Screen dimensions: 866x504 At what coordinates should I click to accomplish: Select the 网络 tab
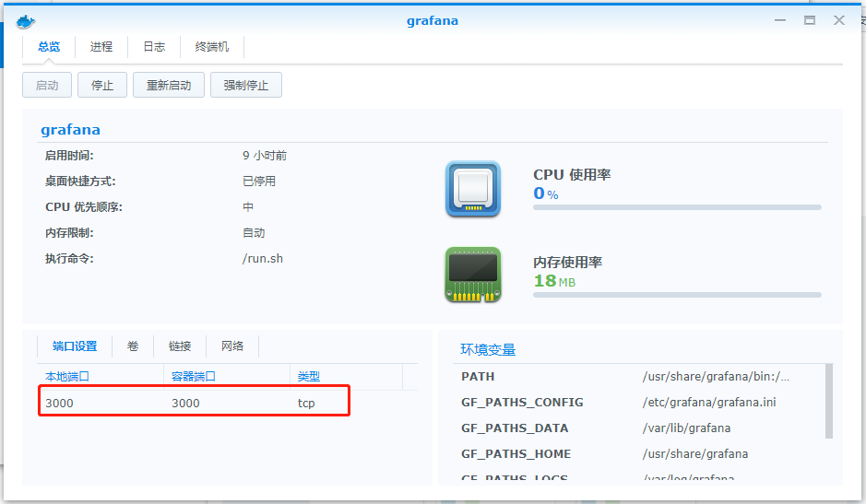point(232,346)
